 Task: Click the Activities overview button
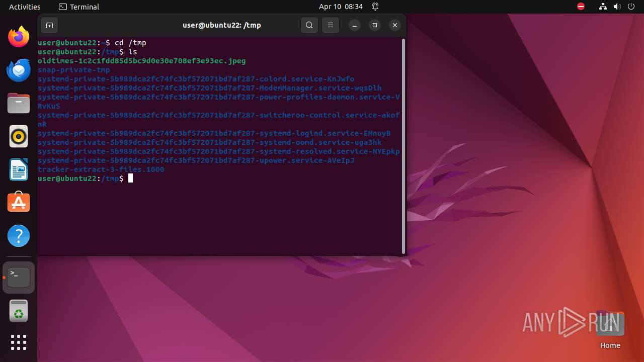pyautogui.click(x=25, y=7)
